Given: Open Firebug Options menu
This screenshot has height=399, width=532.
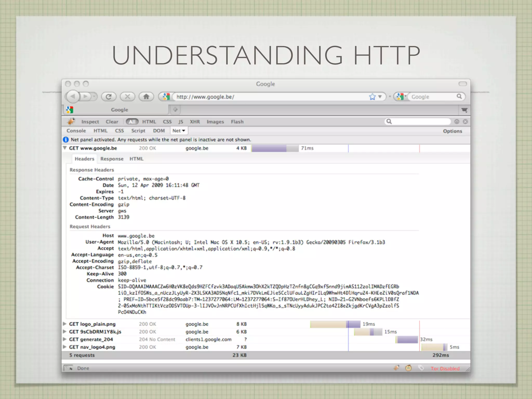Looking at the screenshot, I should pos(453,131).
